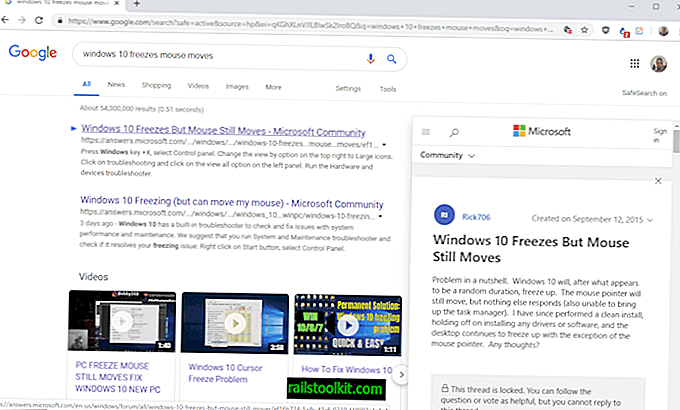Play the Windows 10 Cursor Freeze Problem video
The height and width of the screenshot is (410, 680).
point(235,323)
